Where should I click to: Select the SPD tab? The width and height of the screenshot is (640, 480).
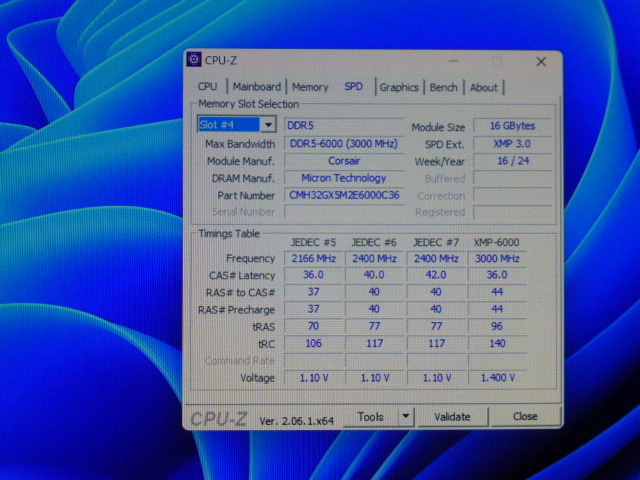(353, 87)
